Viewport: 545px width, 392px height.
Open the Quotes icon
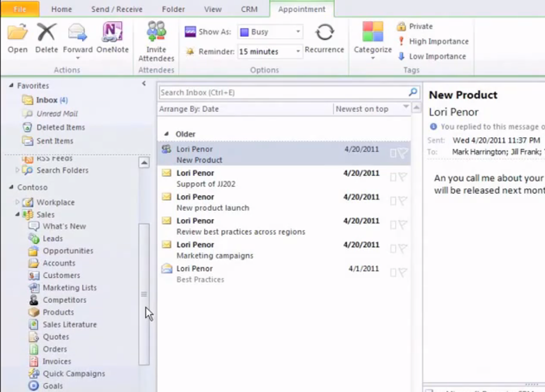[34, 337]
